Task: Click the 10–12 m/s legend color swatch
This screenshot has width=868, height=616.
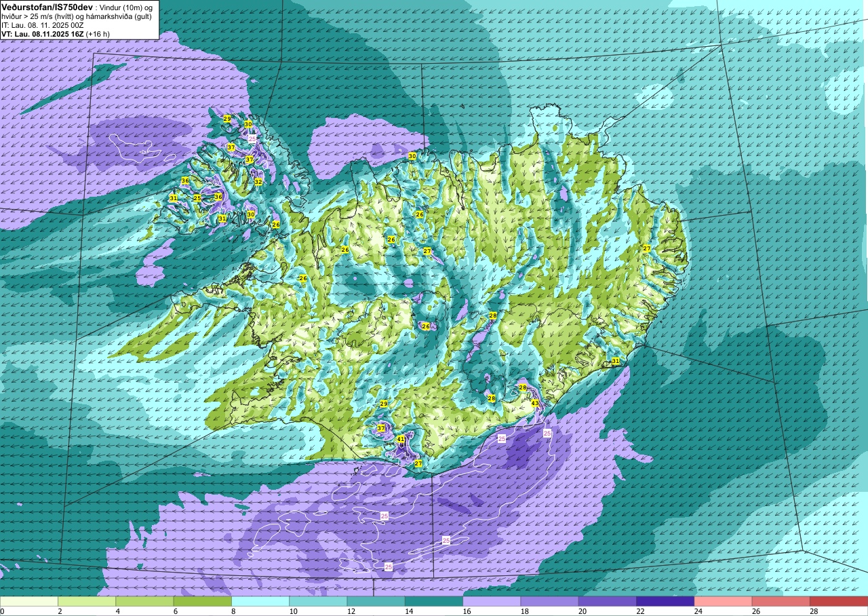Action: click(x=318, y=601)
